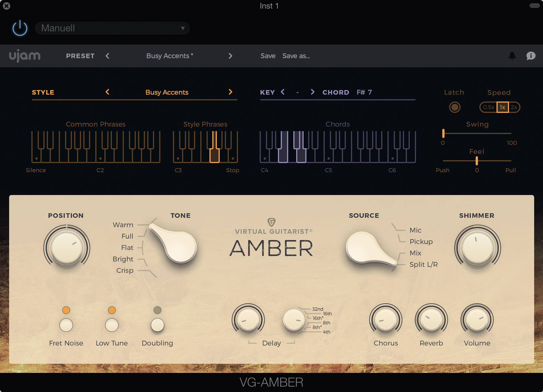Step key up with right arrow
This screenshot has height=392, width=543.
pyautogui.click(x=312, y=92)
